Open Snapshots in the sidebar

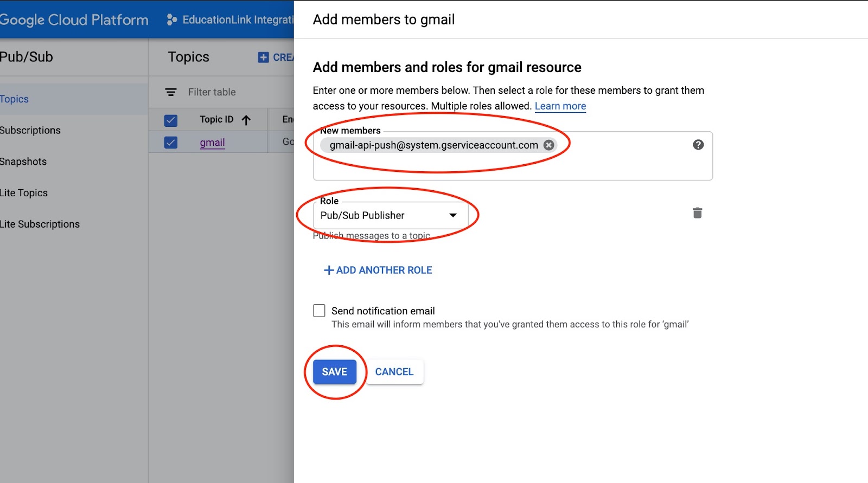pos(23,162)
